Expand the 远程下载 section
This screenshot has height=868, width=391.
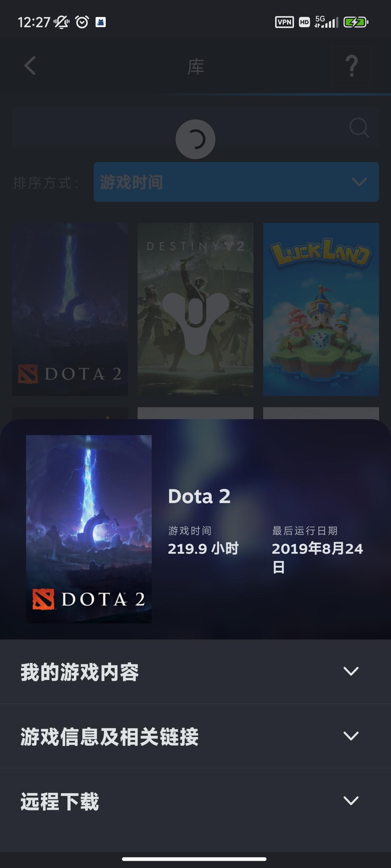[x=195, y=801]
